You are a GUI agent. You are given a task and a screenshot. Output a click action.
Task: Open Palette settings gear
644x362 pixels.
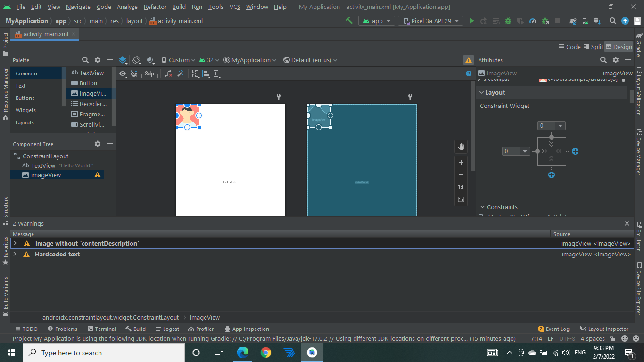[98, 60]
